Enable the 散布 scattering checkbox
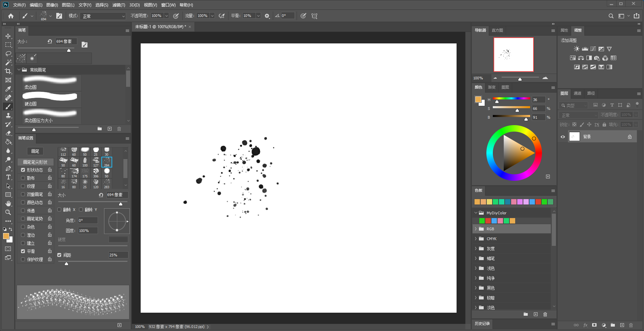The height and width of the screenshot is (331, 644). coord(23,178)
